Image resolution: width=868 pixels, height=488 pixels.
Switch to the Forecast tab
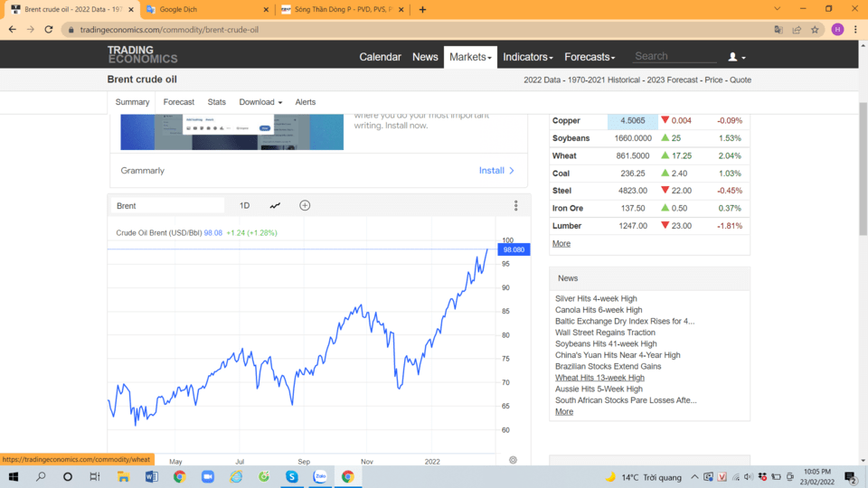[179, 102]
